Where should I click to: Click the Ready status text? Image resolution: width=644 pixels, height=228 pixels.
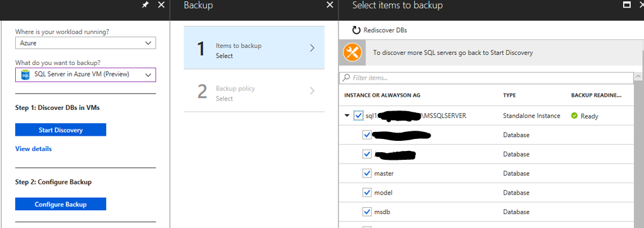(x=590, y=116)
